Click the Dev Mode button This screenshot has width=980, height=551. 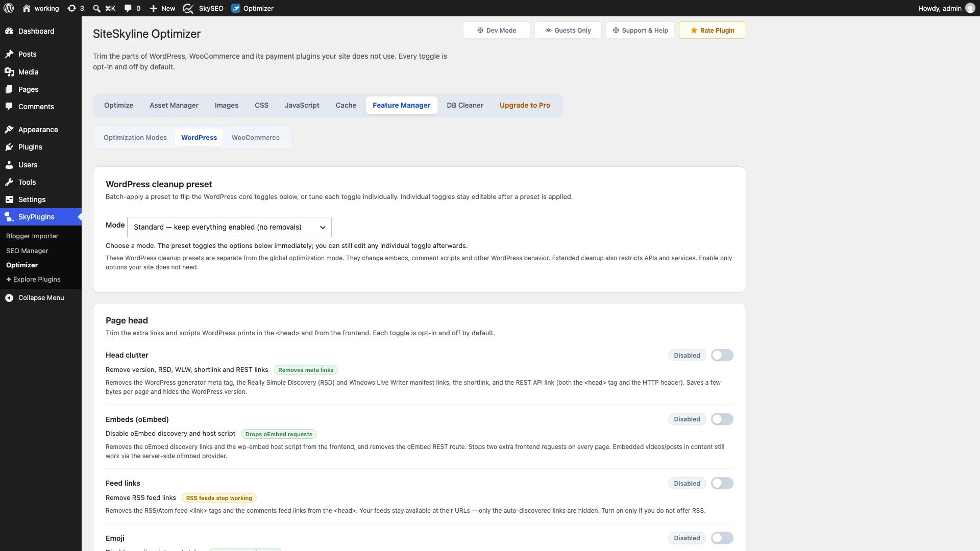coord(497,30)
